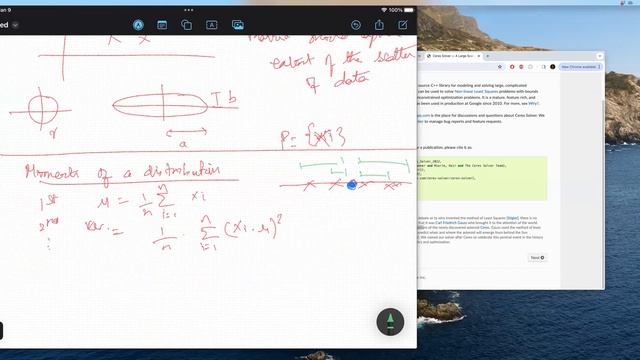The width and height of the screenshot is (640, 360).
Task: Open the board title dropdown chevron
Action: tap(15, 25)
